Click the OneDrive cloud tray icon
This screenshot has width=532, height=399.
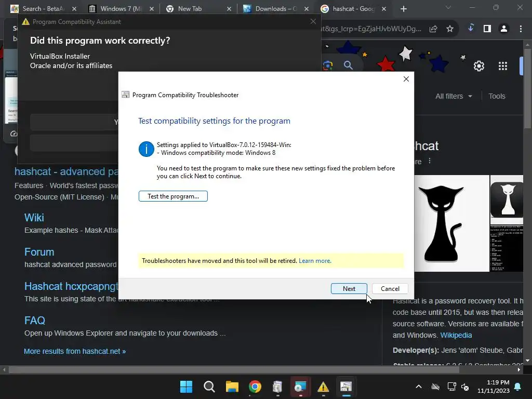tap(435, 387)
